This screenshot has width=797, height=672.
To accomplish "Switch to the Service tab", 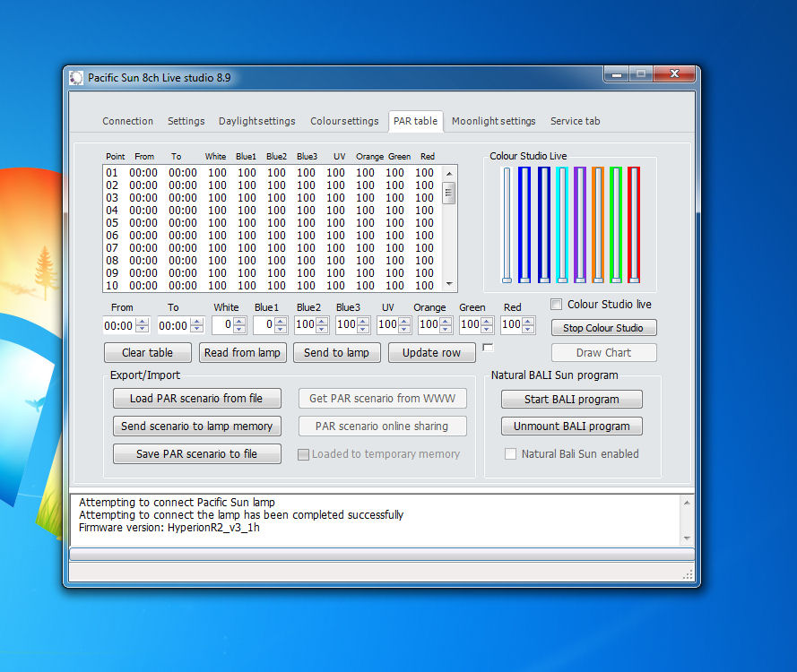I will coord(575,121).
